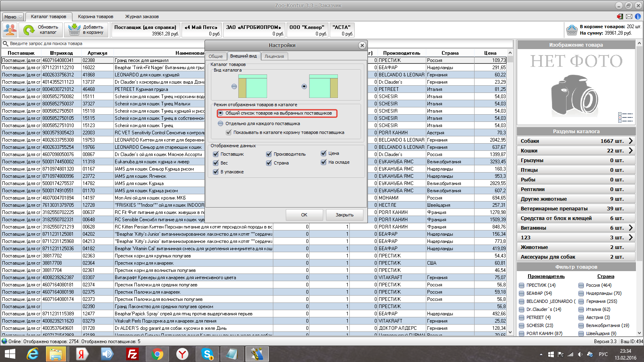Select the Внешний вид settings tab

(244, 56)
